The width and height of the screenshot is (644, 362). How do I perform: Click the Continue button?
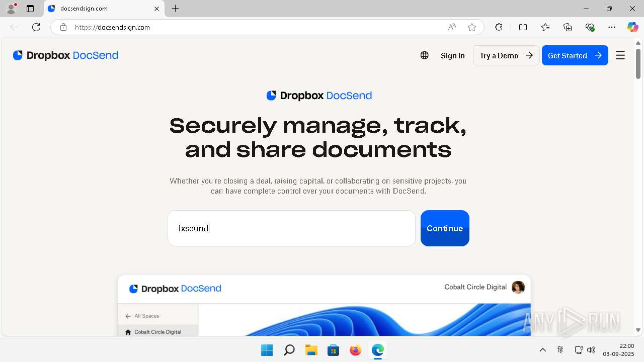coord(445,228)
